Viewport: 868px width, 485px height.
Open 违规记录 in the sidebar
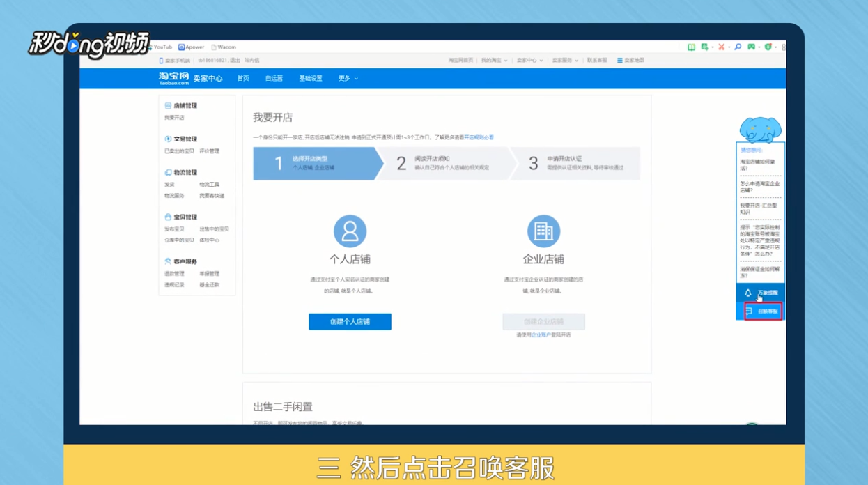174,285
